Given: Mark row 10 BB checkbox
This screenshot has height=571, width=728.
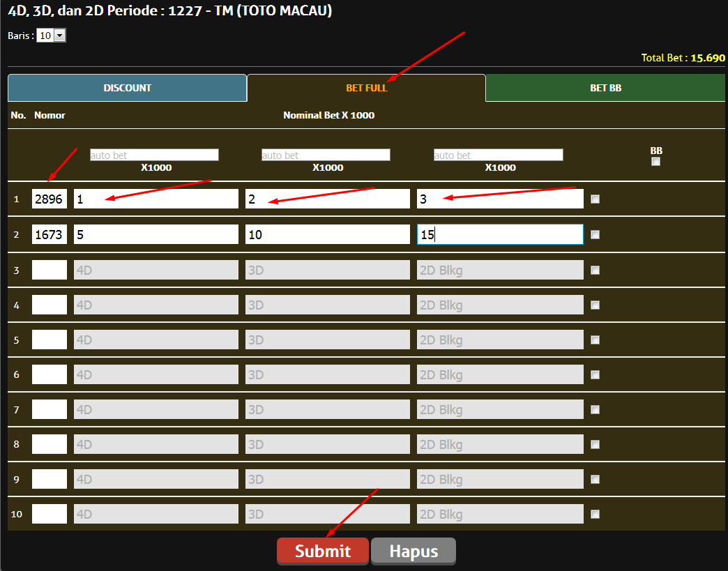Looking at the screenshot, I should pos(595,514).
